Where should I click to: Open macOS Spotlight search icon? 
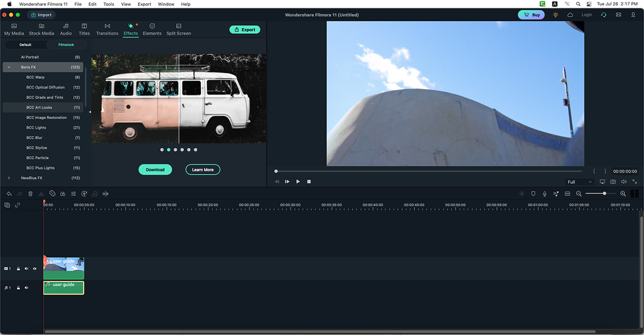[577, 4]
